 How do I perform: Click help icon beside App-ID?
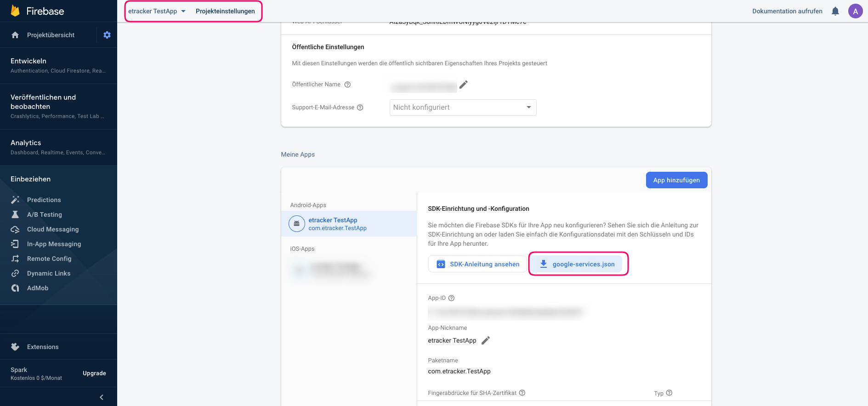pyautogui.click(x=451, y=298)
